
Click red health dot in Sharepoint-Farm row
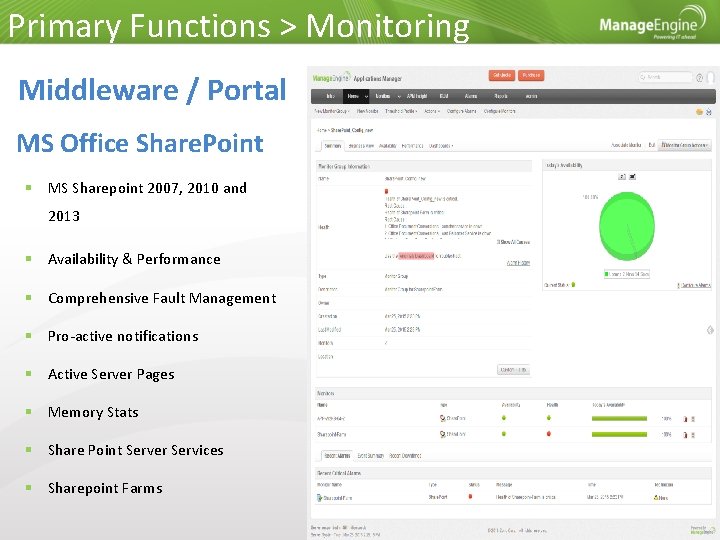click(549, 433)
